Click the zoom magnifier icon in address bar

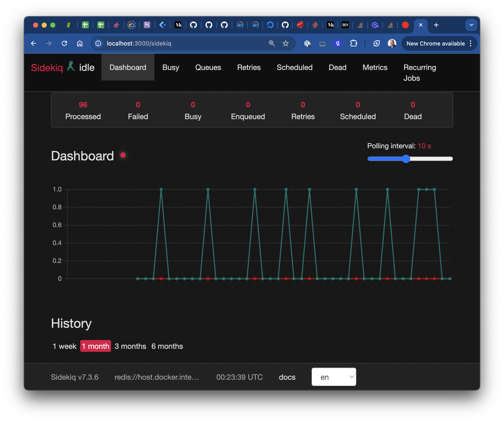272,44
